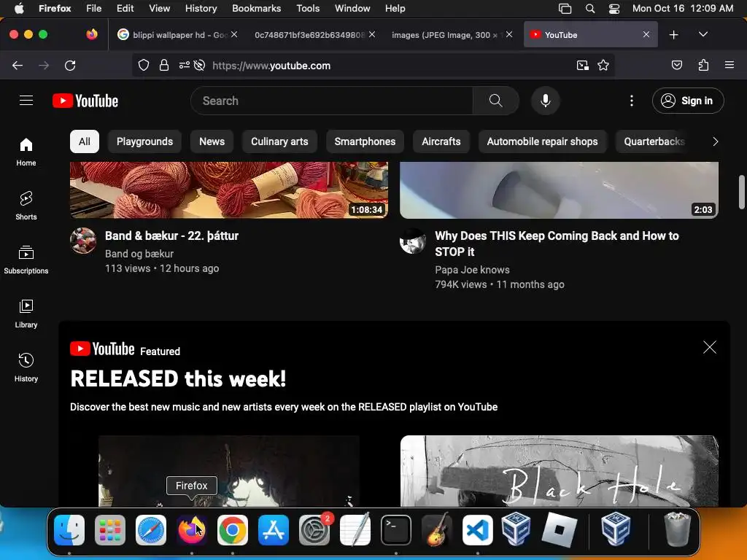List all tabs dropdown arrow
Viewport: 747px width, 560px height.
click(x=703, y=34)
